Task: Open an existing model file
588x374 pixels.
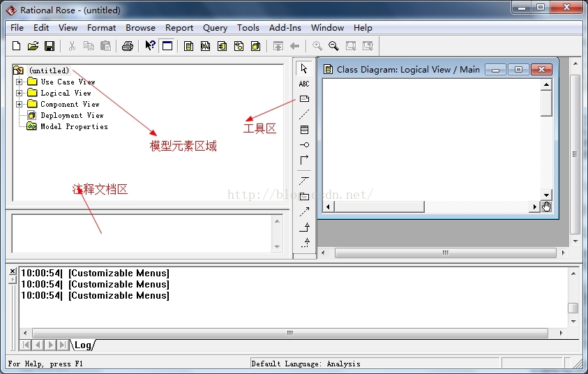Action: [33, 46]
